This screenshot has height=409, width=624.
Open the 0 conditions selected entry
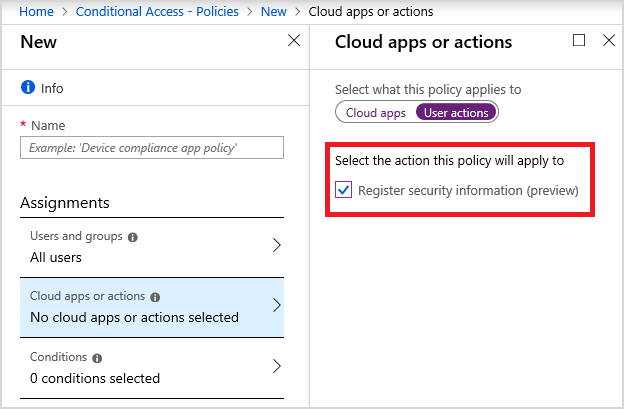[x=94, y=377]
